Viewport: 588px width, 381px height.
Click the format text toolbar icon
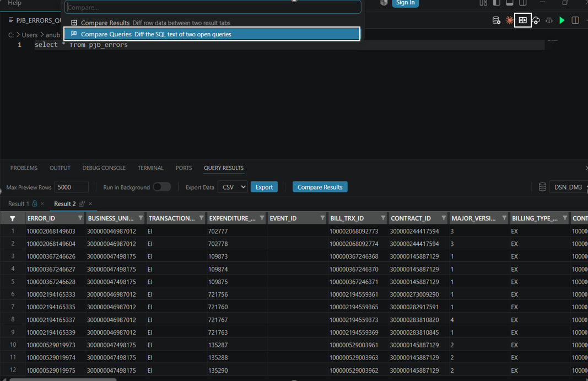point(549,20)
